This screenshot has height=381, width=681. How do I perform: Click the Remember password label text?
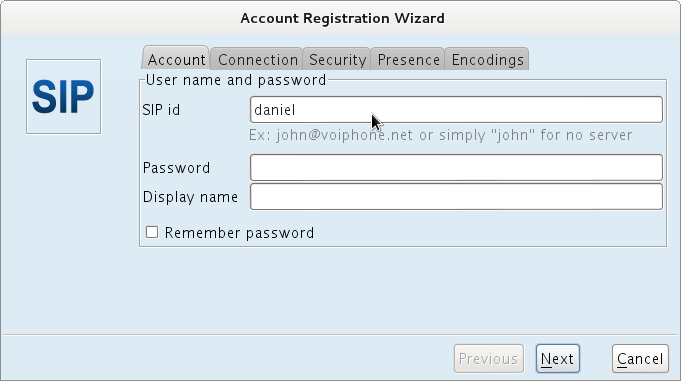coord(239,233)
